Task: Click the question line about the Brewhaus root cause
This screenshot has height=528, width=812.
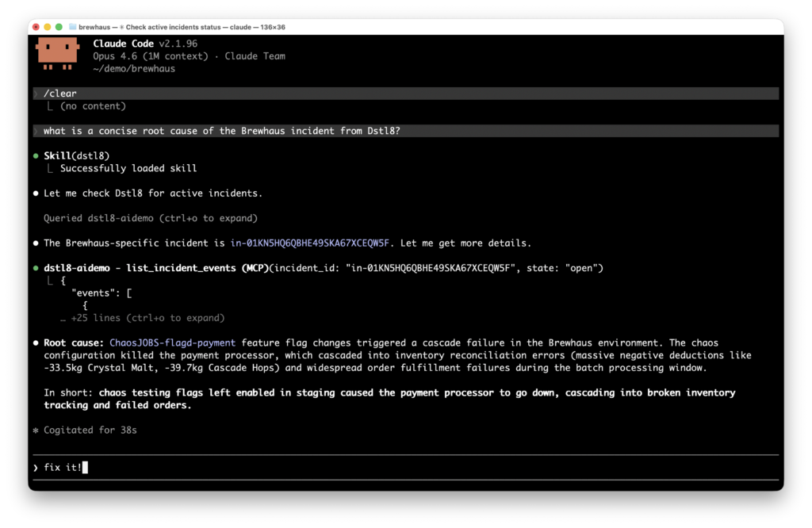Action: click(222, 131)
